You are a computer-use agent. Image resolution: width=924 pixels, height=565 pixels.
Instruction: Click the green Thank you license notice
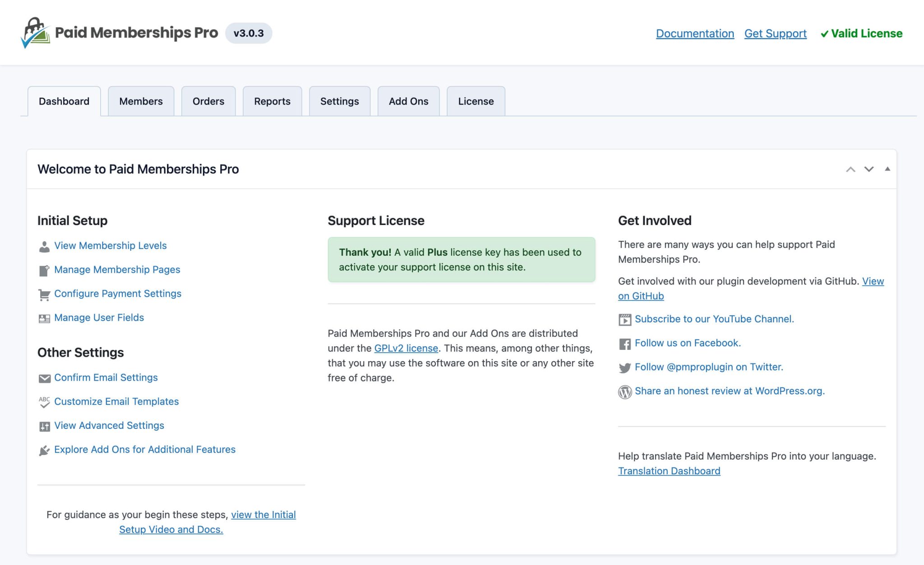461,260
